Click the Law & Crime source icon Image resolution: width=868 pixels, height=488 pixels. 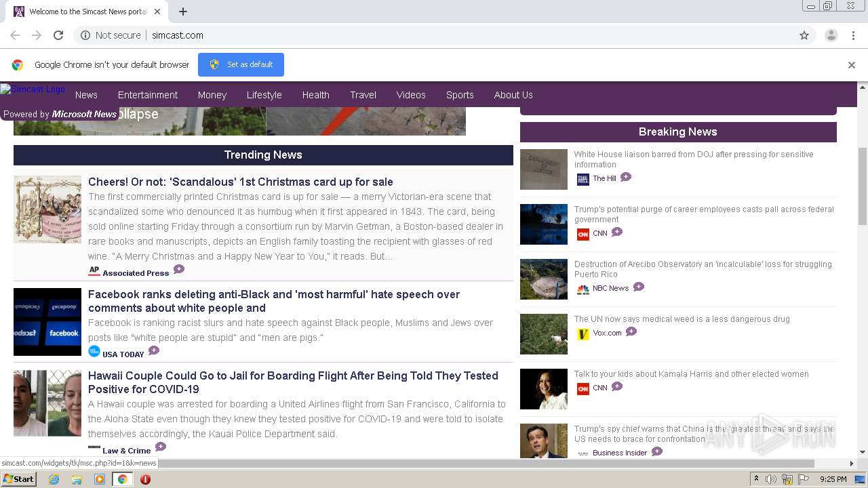[94, 448]
